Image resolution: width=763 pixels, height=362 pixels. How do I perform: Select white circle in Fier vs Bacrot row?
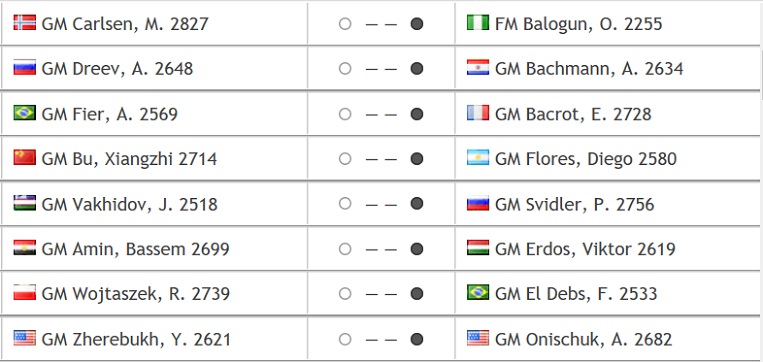pos(345,114)
